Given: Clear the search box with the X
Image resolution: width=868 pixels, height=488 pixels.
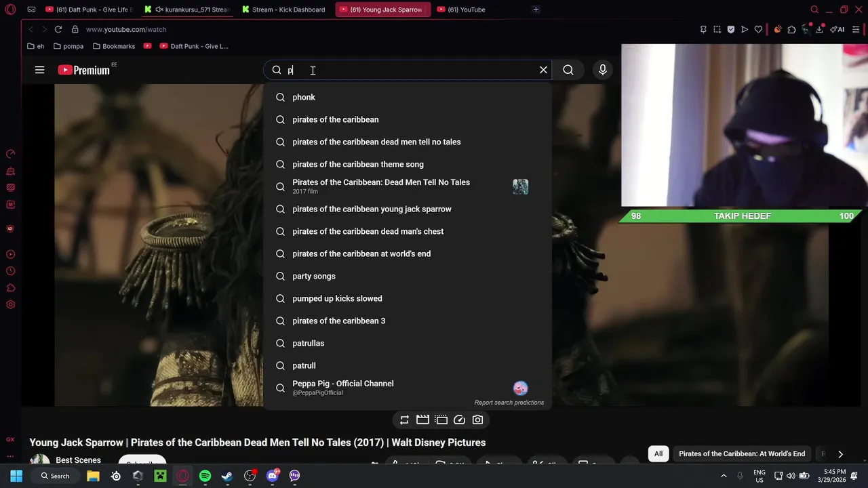Looking at the screenshot, I should click(x=543, y=70).
